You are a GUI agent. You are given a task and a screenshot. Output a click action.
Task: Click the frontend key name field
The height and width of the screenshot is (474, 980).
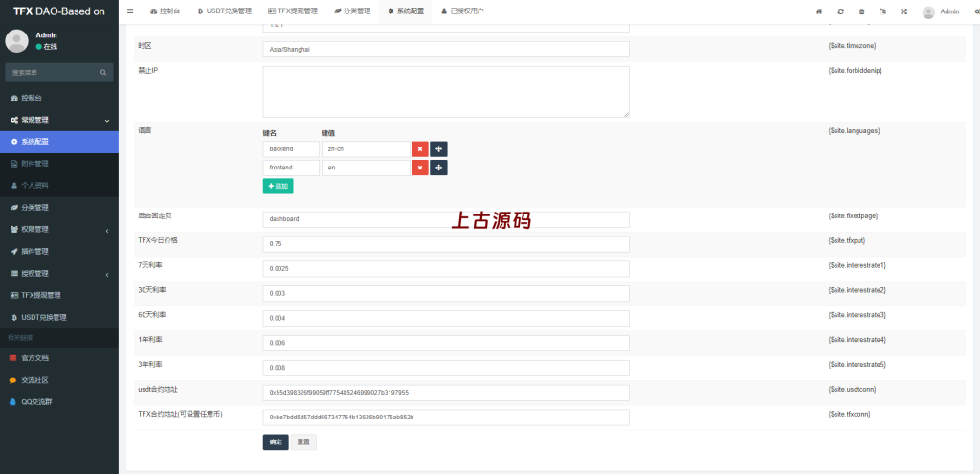coord(291,169)
